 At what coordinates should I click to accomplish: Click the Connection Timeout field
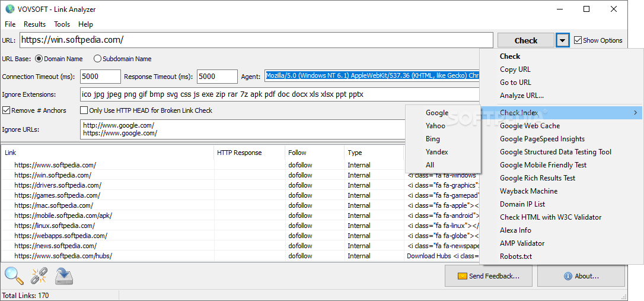[100, 77]
